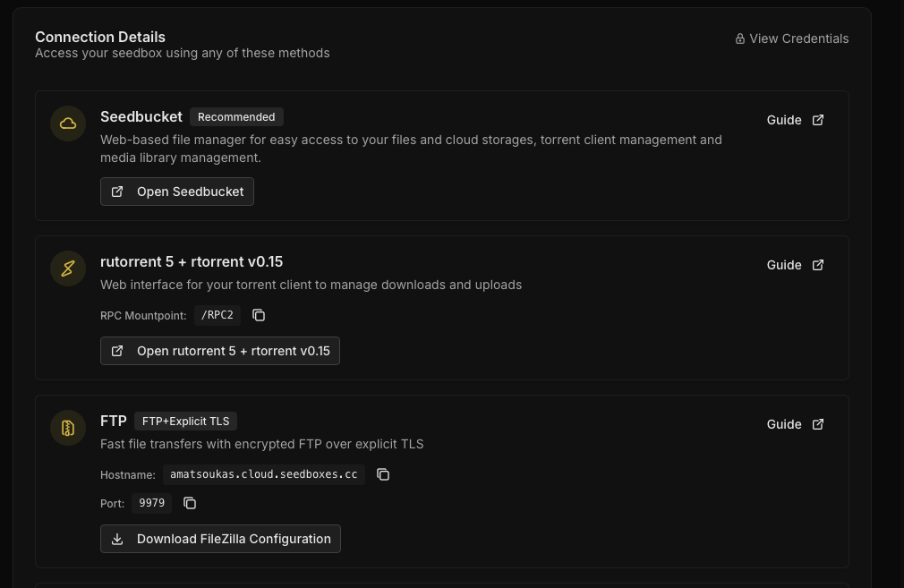Click external-link icon of rutorrent Guide
This screenshot has width=904, height=588.
coord(818,265)
